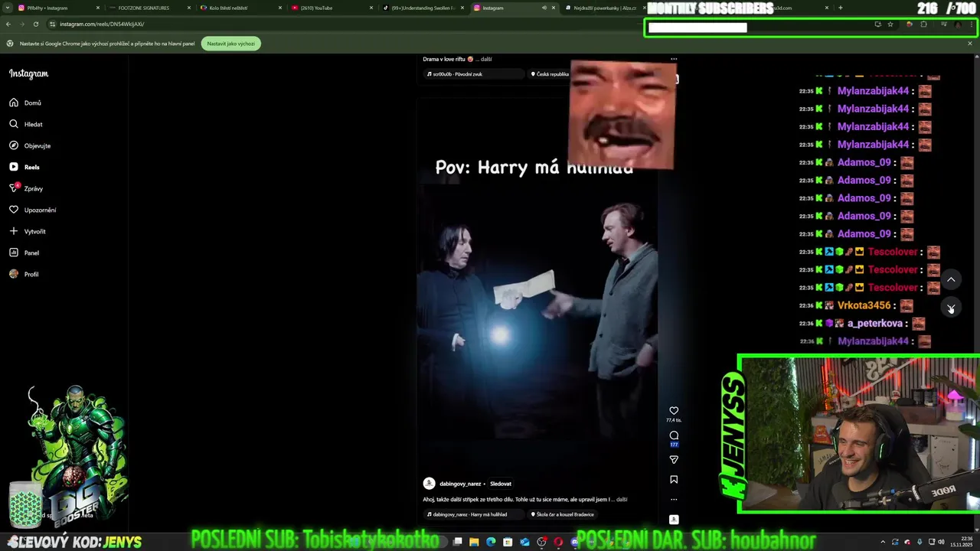Reload the Instagram page
Screen dimensions: 980x551
coord(35,24)
